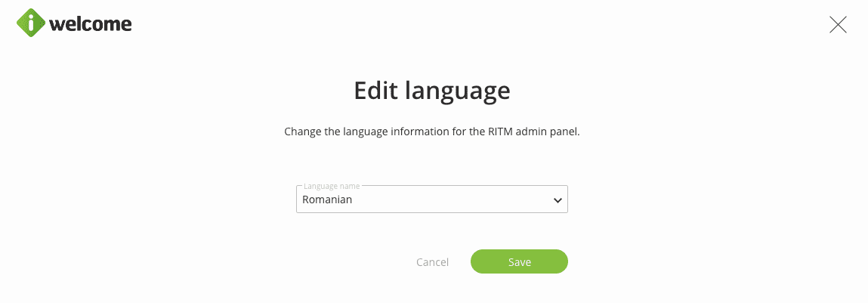Image resolution: width=868 pixels, height=303 pixels.
Task: Click the word "Edit" in the title
Action: (x=377, y=91)
